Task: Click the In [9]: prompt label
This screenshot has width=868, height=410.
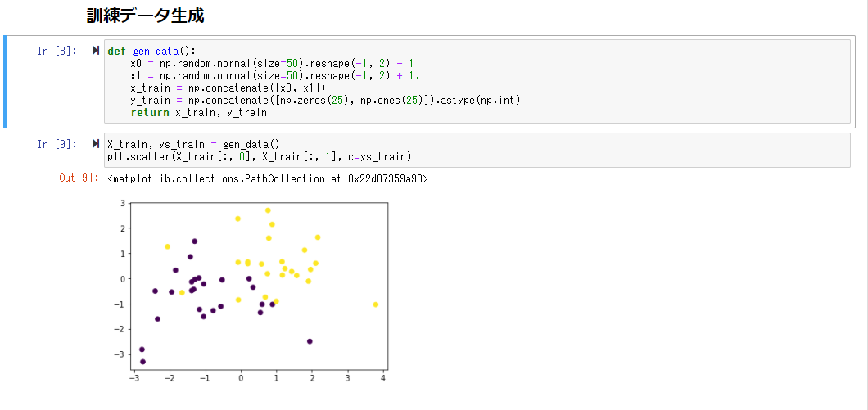Action: (57, 144)
